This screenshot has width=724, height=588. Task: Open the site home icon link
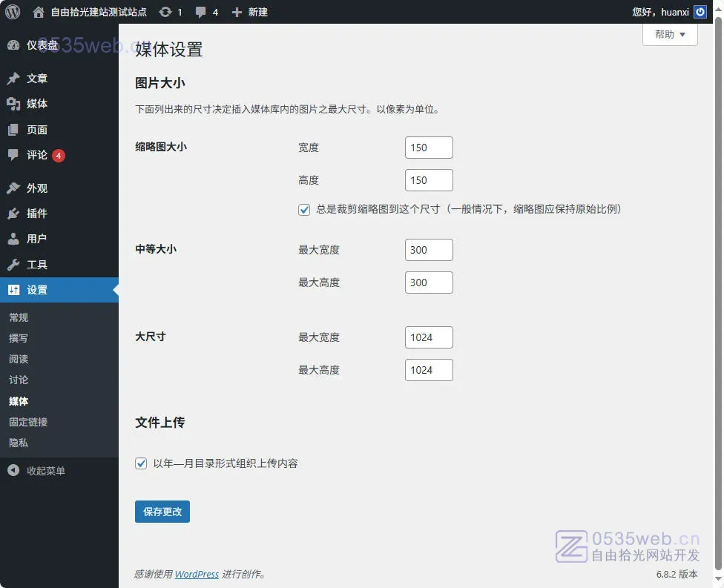pos(39,12)
